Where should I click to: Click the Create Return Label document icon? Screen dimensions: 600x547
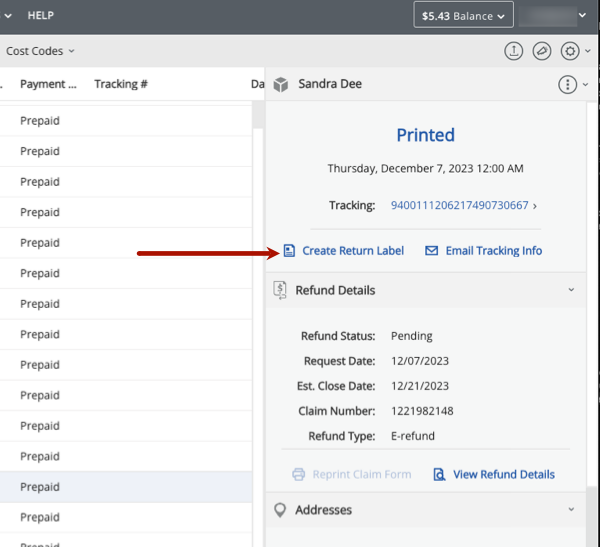(289, 251)
